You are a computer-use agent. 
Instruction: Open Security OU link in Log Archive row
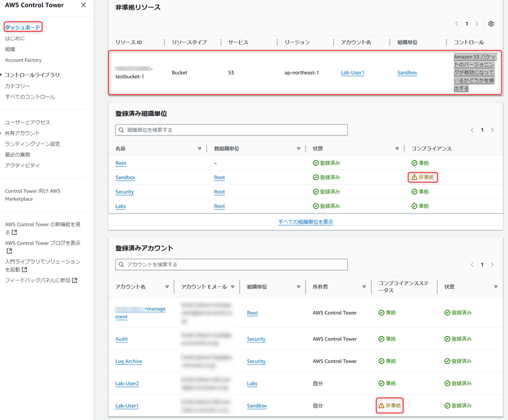256,361
